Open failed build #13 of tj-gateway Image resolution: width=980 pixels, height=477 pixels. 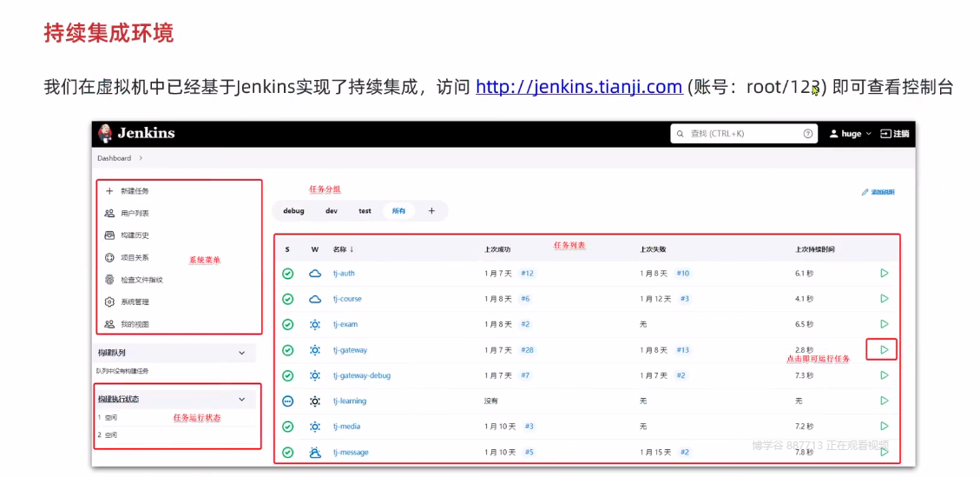682,350
